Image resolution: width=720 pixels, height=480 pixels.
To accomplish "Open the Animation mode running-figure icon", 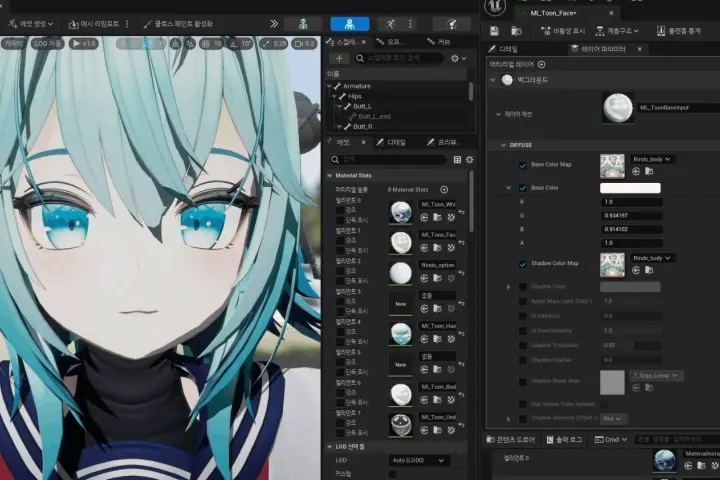I will tap(390, 24).
